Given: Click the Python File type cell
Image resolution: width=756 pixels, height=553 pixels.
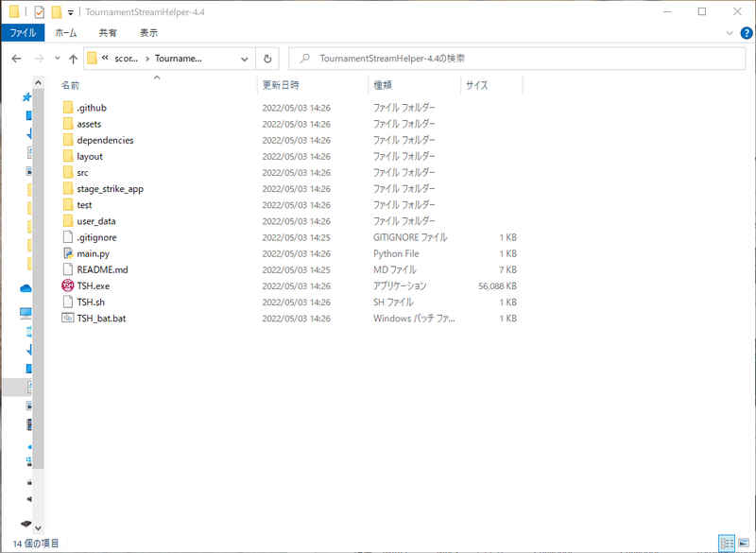Looking at the screenshot, I should (x=396, y=253).
